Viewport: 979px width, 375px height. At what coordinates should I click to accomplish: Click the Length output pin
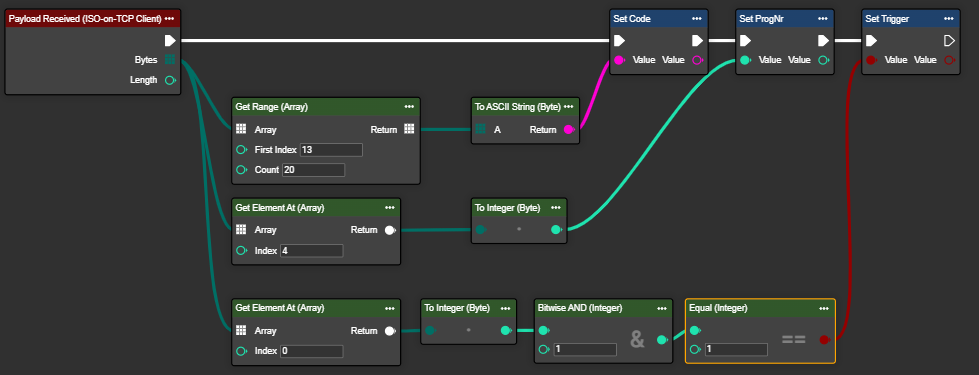click(169, 80)
